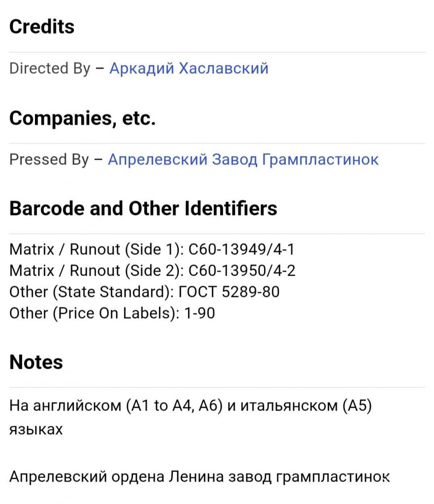Click the 1-90 label price value
434x504 pixels.
point(200,313)
